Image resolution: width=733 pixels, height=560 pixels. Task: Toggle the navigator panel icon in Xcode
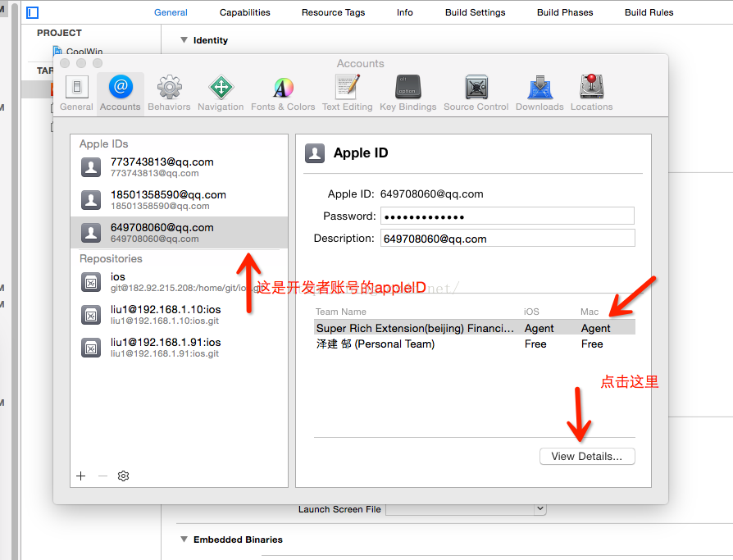pyautogui.click(x=32, y=12)
